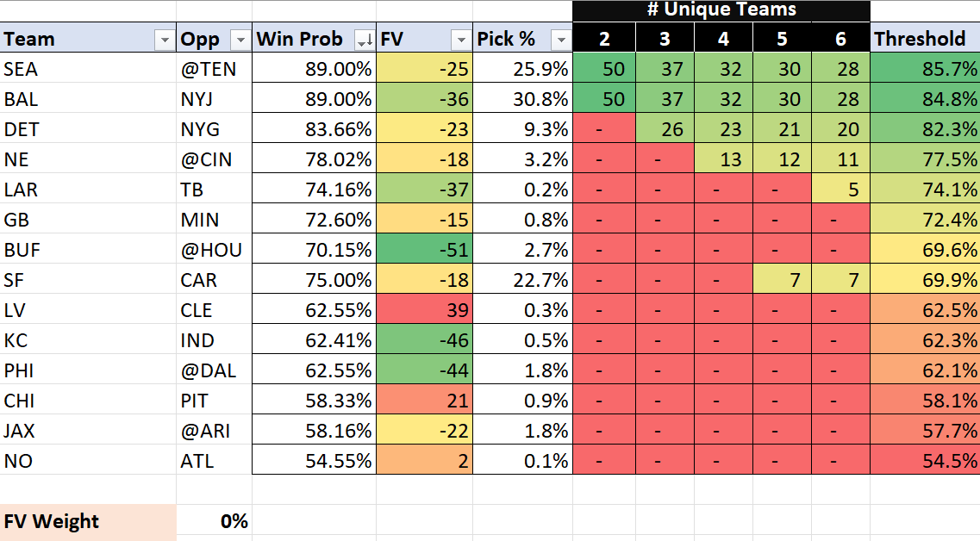Select the LAR cell showing 5
Image resolution: width=980 pixels, height=541 pixels.
(x=840, y=190)
